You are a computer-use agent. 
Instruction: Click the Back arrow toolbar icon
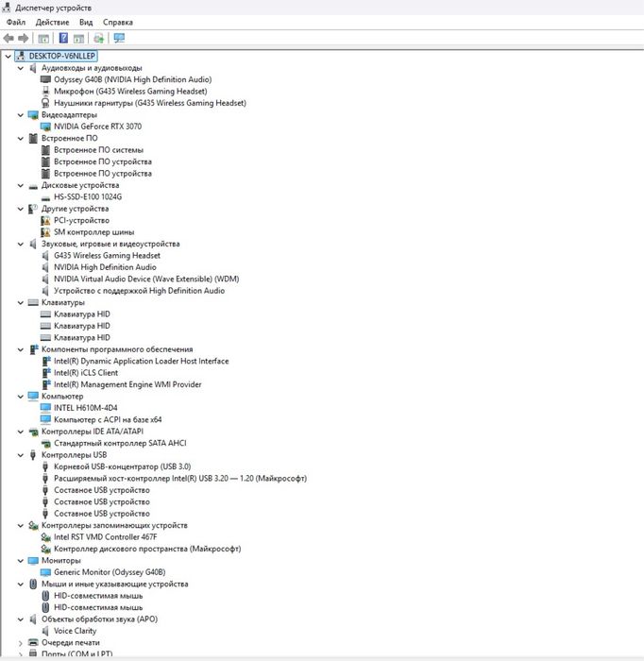point(8,39)
